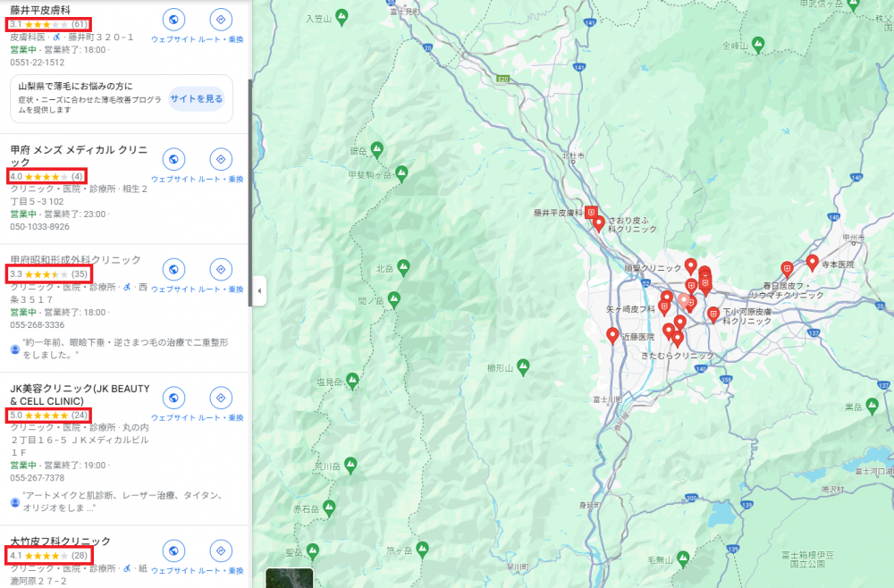Click the きたむらクリニック map label
The width and height of the screenshot is (894, 588).
click(x=677, y=356)
